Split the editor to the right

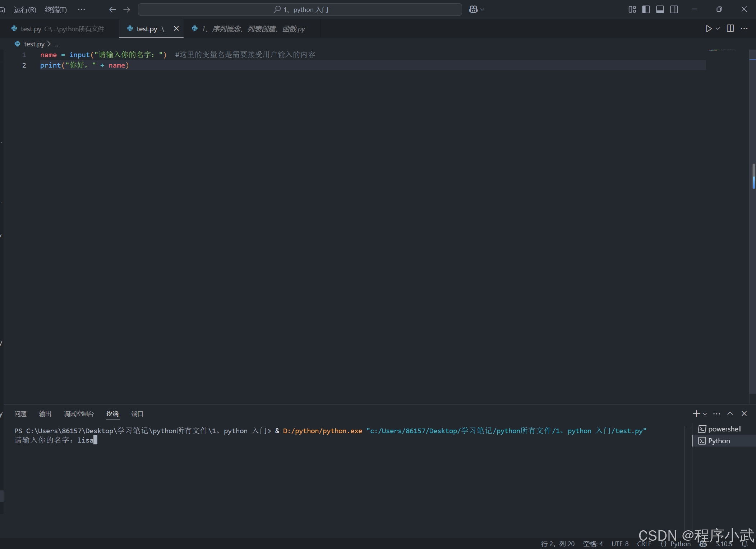730,28
